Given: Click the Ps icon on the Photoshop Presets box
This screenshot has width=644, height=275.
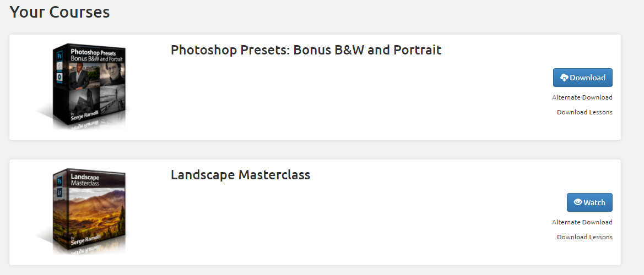Looking at the screenshot, I should click(59, 54).
